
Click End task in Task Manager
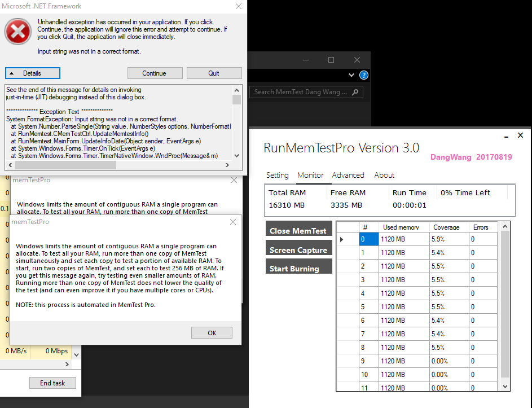[52, 383]
